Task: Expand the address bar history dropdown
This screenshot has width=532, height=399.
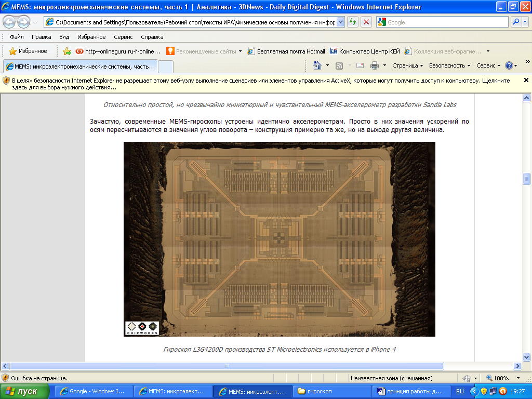Action: [341, 22]
